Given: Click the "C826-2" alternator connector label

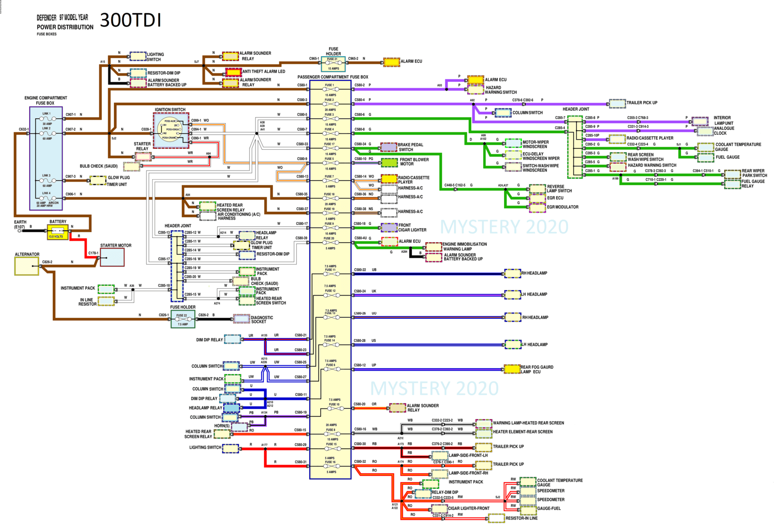Looking at the screenshot, I should click(47, 262).
